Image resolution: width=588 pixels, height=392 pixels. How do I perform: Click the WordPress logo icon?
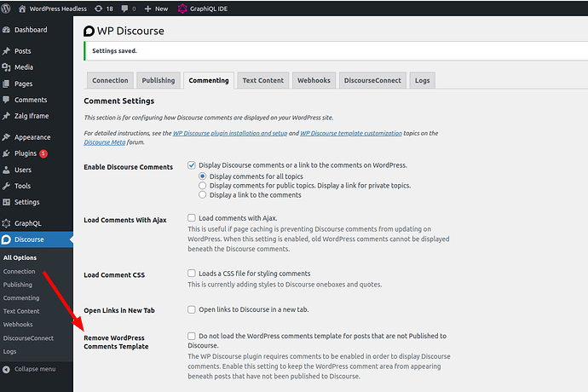tap(5, 9)
